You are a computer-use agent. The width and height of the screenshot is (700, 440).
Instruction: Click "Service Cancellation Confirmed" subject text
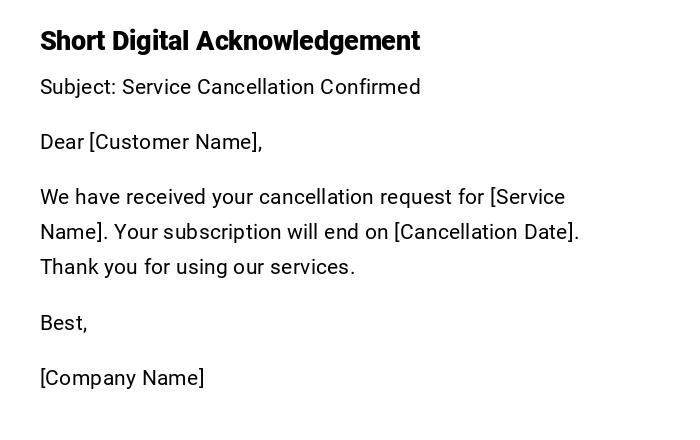(x=271, y=87)
